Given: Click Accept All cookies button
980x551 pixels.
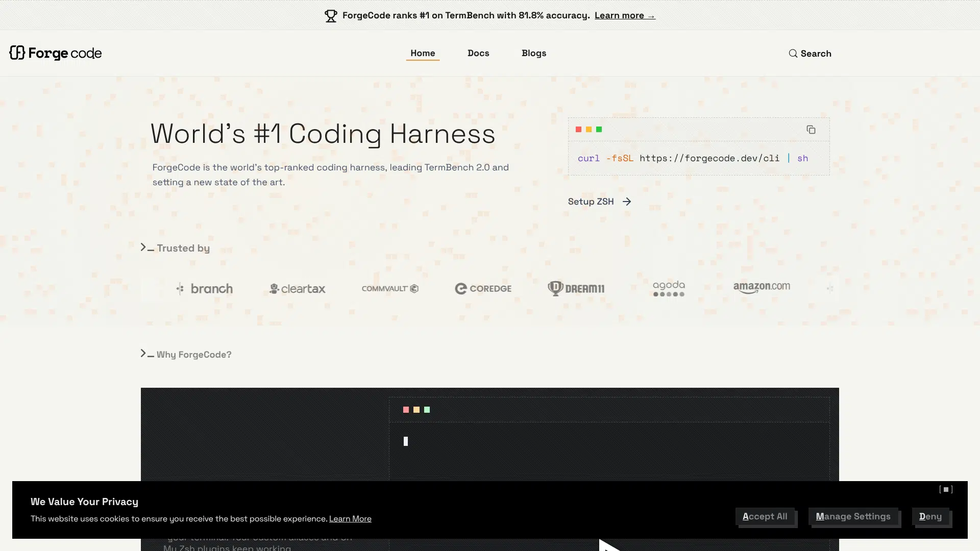Looking at the screenshot, I should [x=765, y=516].
